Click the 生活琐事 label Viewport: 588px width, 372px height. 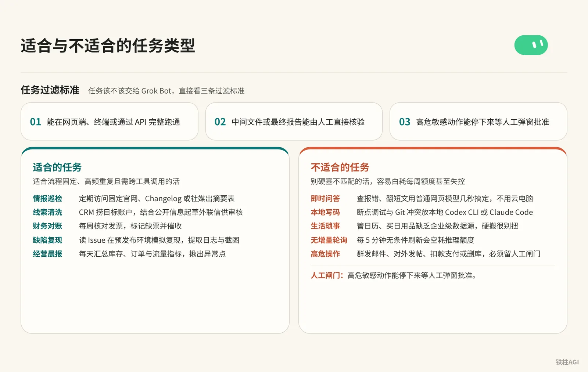325,226
